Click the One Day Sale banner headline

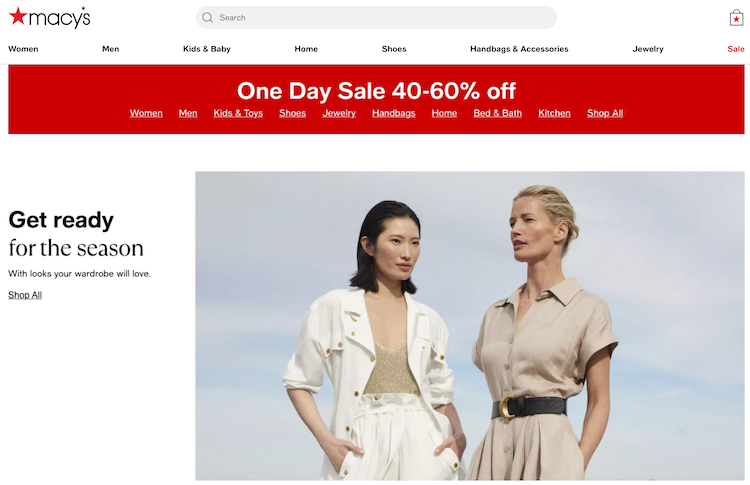coord(376,91)
